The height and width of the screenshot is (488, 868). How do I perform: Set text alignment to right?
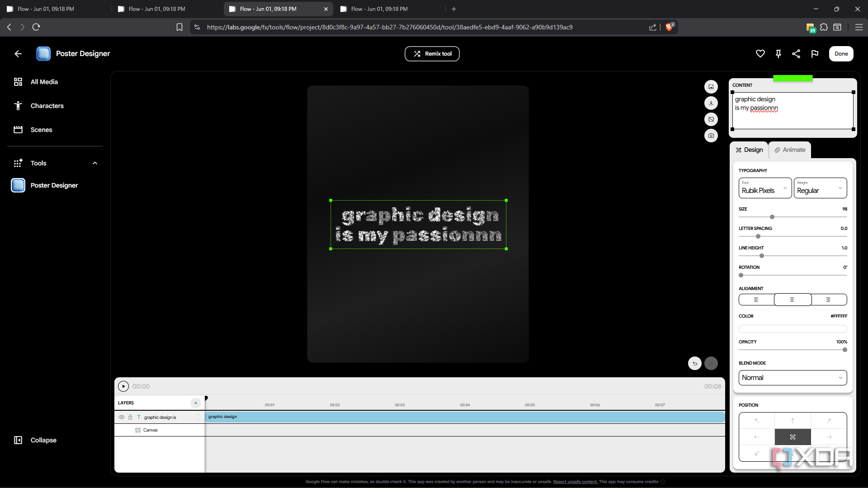(829, 300)
